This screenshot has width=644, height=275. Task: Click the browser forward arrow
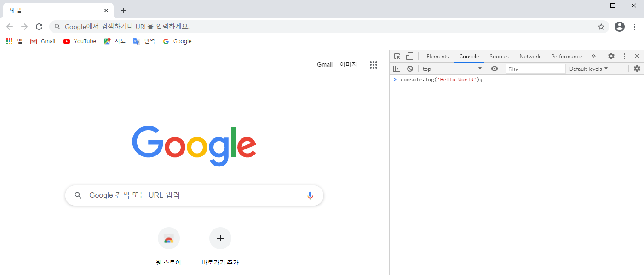coord(24,27)
